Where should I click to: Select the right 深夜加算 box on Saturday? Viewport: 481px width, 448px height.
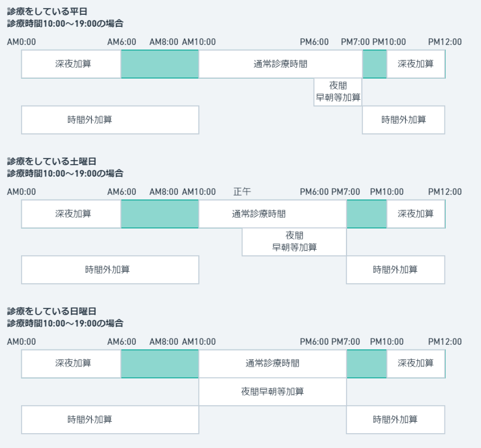[415, 214]
